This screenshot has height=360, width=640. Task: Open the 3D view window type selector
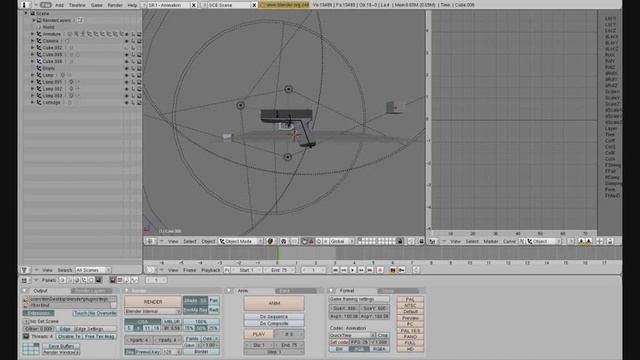point(150,241)
